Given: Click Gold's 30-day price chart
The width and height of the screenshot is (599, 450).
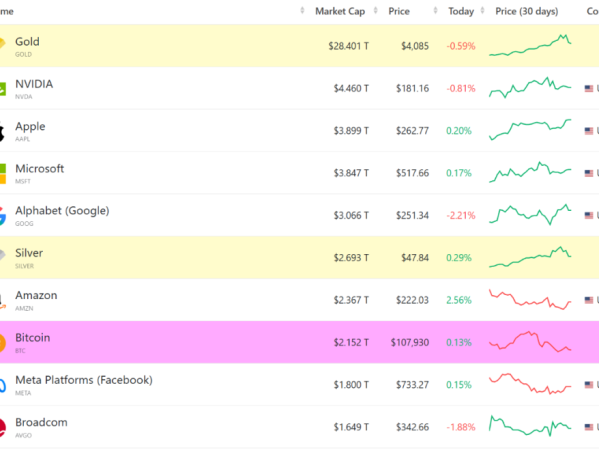Looking at the screenshot, I should click(530, 45).
